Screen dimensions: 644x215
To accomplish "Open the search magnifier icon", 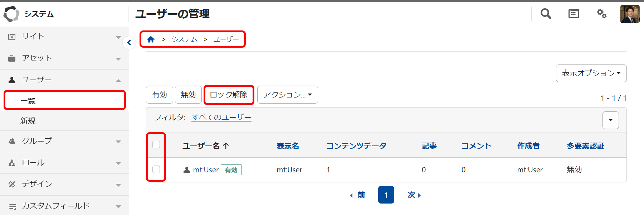I will [546, 14].
